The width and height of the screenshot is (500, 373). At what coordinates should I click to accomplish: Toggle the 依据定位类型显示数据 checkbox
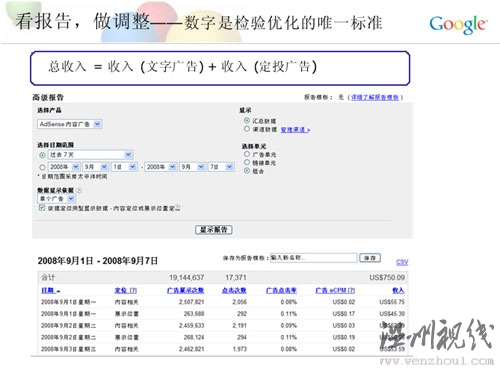pos(42,208)
